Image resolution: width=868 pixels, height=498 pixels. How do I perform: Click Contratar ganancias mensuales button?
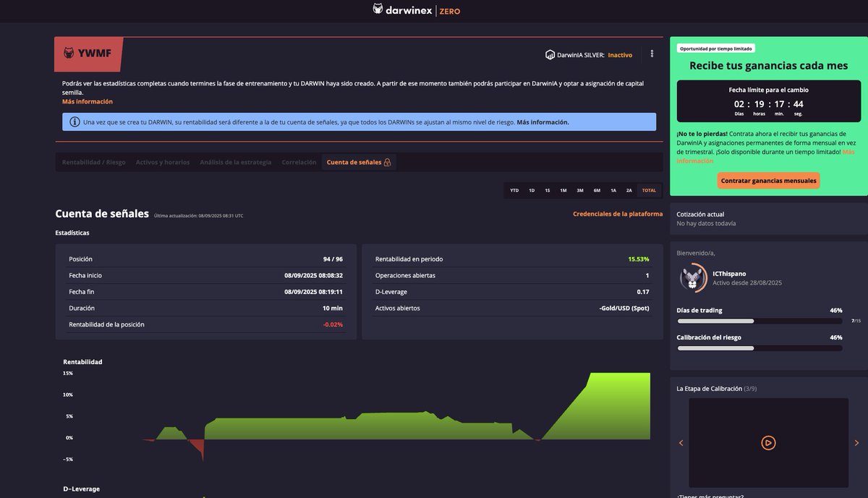pos(769,180)
